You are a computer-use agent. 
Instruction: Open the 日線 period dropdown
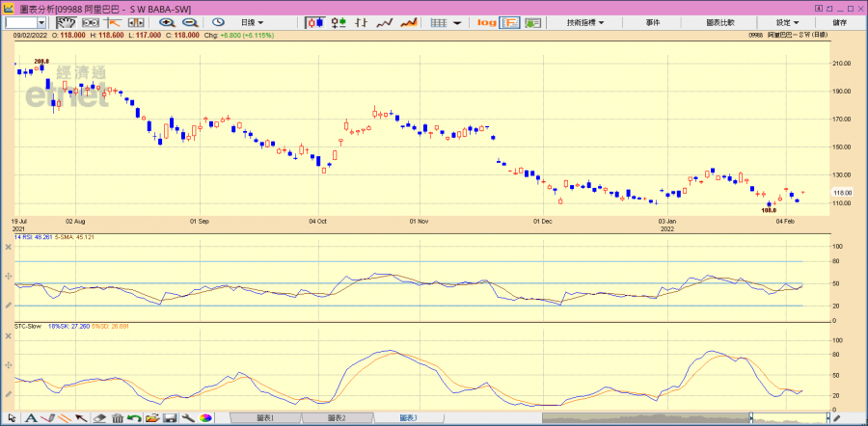(x=253, y=22)
